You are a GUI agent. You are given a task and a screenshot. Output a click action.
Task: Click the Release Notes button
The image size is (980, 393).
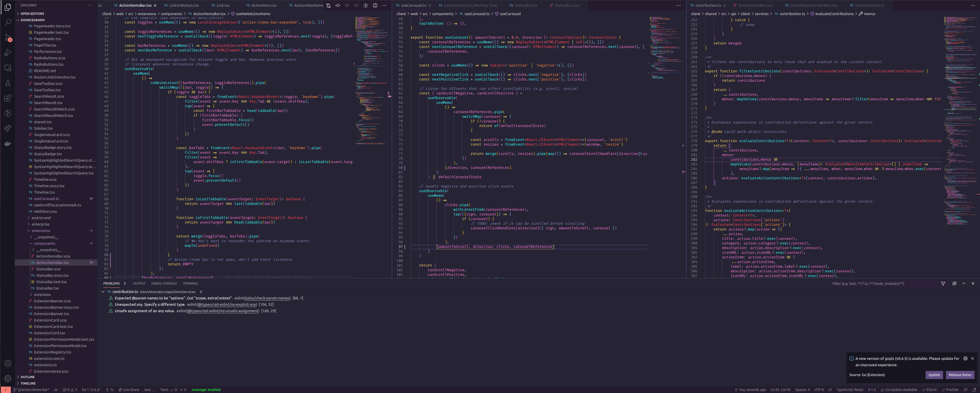pos(960,375)
